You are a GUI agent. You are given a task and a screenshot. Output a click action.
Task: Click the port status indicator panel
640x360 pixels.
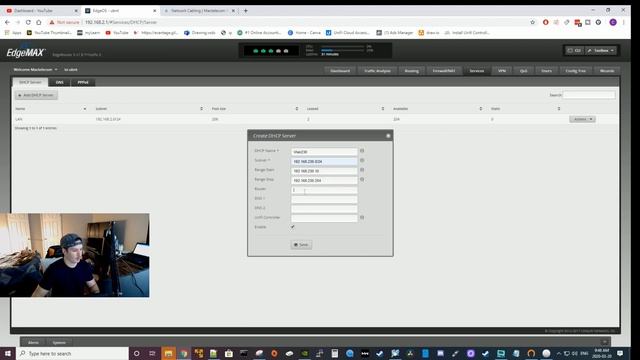[271, 51]
